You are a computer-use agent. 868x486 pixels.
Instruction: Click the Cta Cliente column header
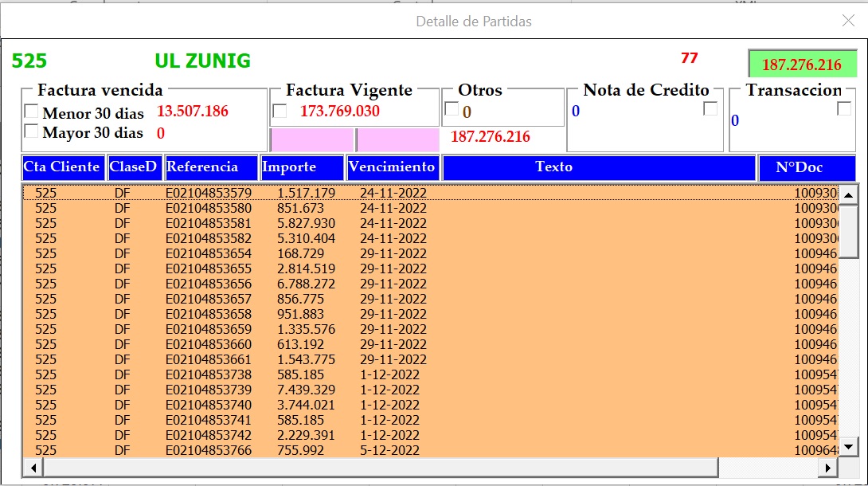[63, 167]
